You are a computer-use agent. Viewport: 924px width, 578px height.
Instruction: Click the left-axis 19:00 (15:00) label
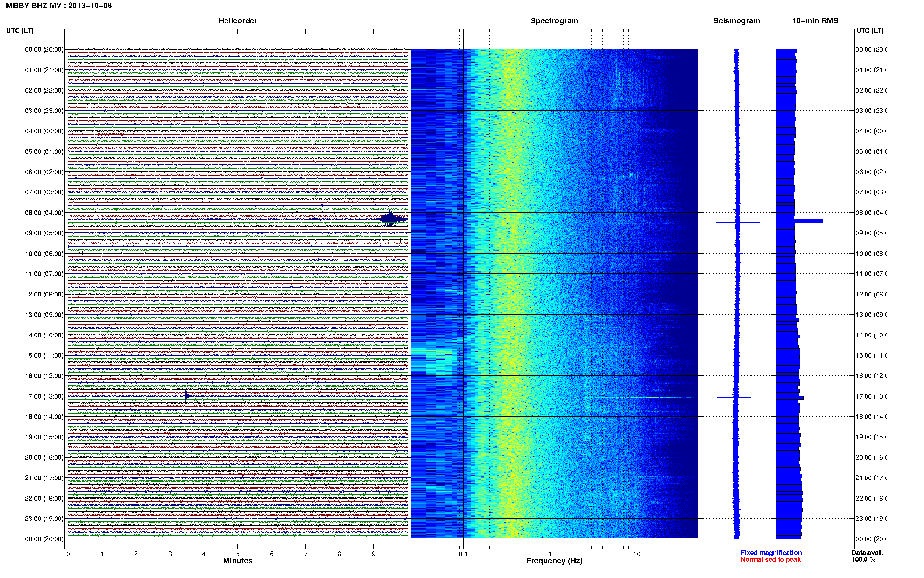[44, 437]
